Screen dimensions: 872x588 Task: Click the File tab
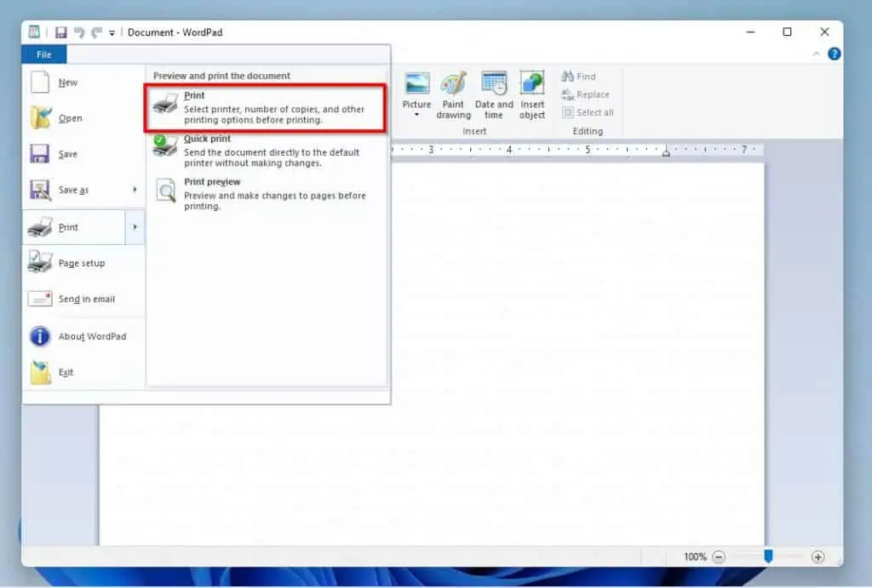click(44, 54)
